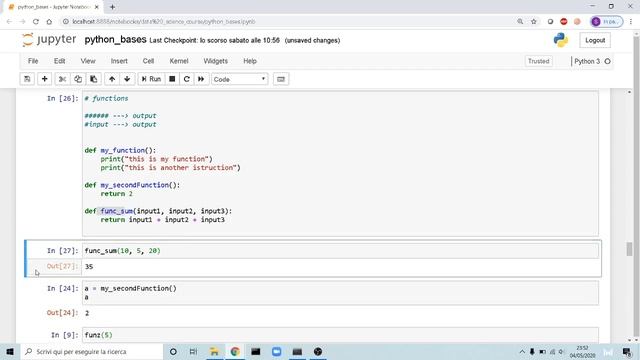640x360 pixels.
Task: Bookmark this page with the star icon
Action: click(533, 22)
